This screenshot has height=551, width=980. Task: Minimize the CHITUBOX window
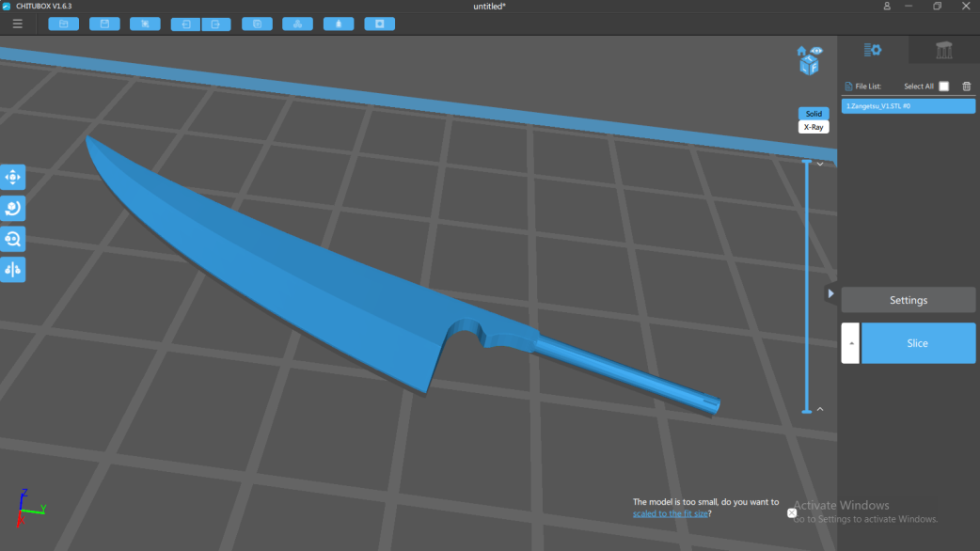coord(909,7)
